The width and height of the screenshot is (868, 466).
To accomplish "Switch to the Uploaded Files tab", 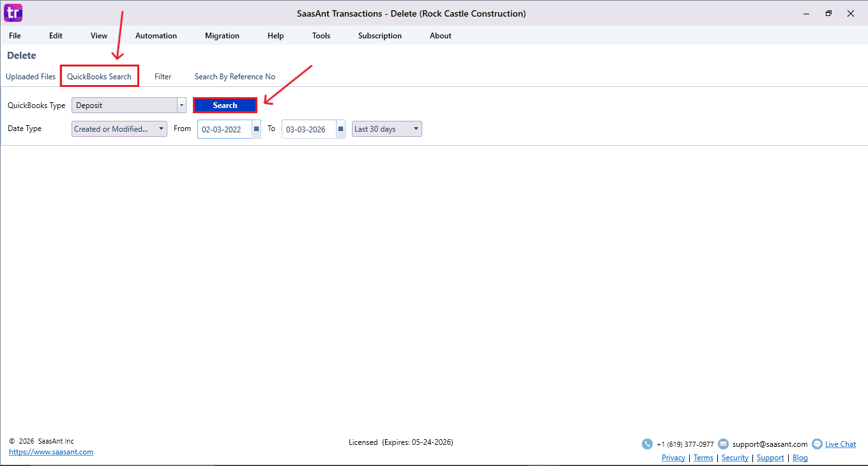I will point(31,77).
